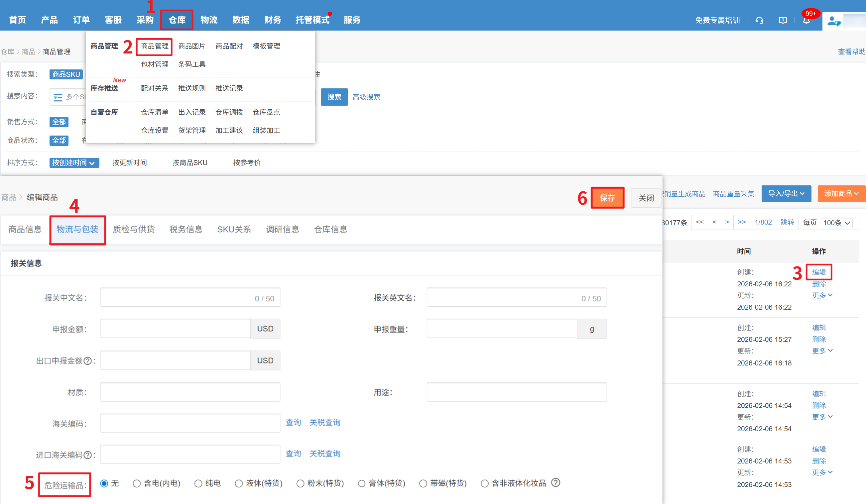Image resolution: width=866 pixels, height=504 pixels.
Task: Expand the 导入/导出 dropdown
Action: pos(786,194)
